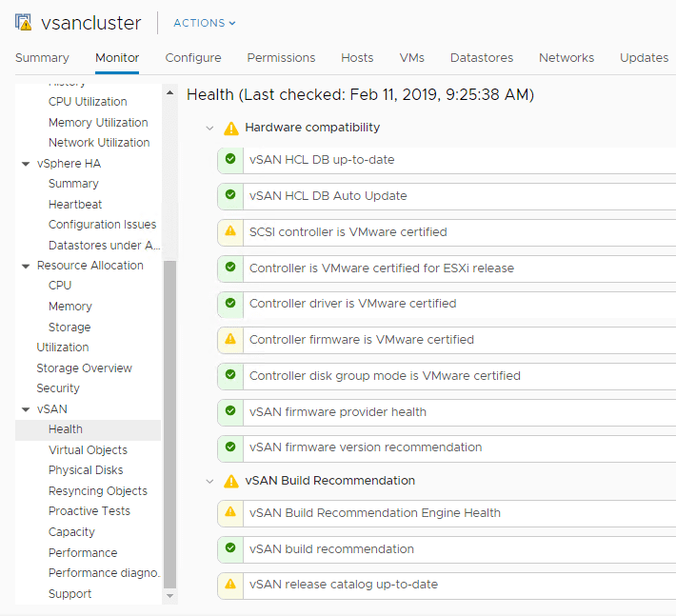Viewport: 676px width, 616px height.
Task: Open the Configure tab
Action: pos(193,58)
